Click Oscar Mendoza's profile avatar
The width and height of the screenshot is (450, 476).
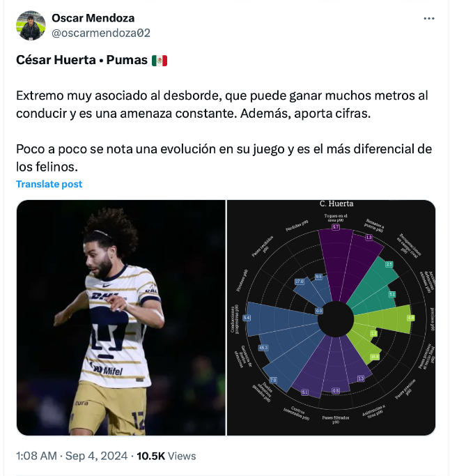click(x=31, y=26)
